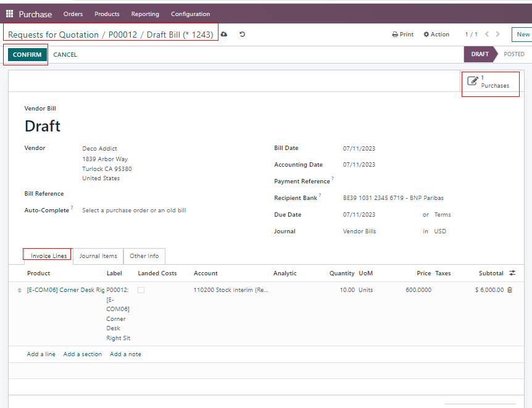Delete the Corner Desk invoice line

click(510, 289)
